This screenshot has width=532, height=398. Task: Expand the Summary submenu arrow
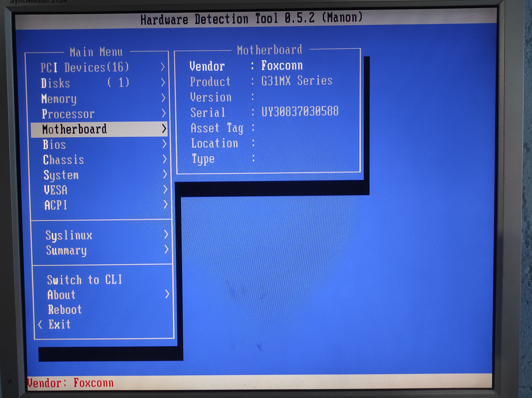(x=166, y=250)
